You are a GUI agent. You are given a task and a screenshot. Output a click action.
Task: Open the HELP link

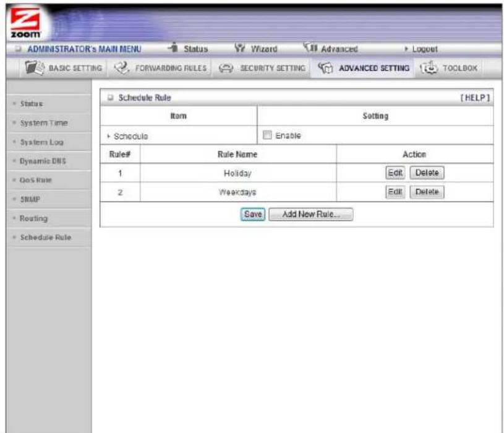click(x=475, y=98)
